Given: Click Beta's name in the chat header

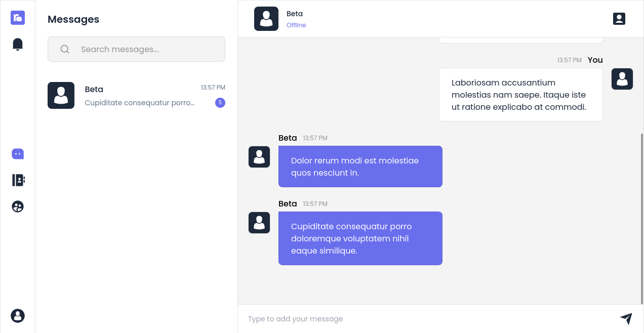Looking at the screenshot, I should [x=295, y=14].
